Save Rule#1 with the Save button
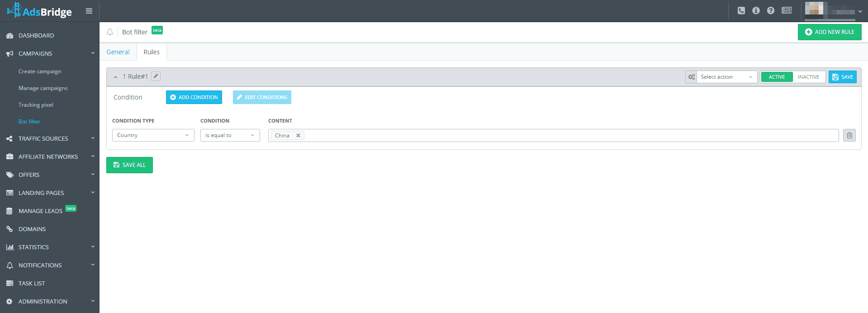868x313 pixels. 843,77
